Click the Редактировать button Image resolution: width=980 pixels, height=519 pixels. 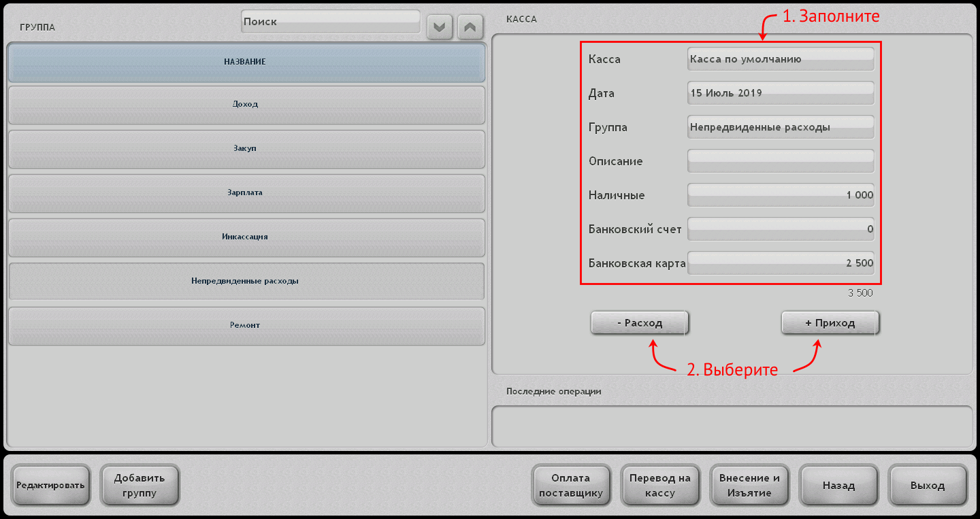[51, 486]
